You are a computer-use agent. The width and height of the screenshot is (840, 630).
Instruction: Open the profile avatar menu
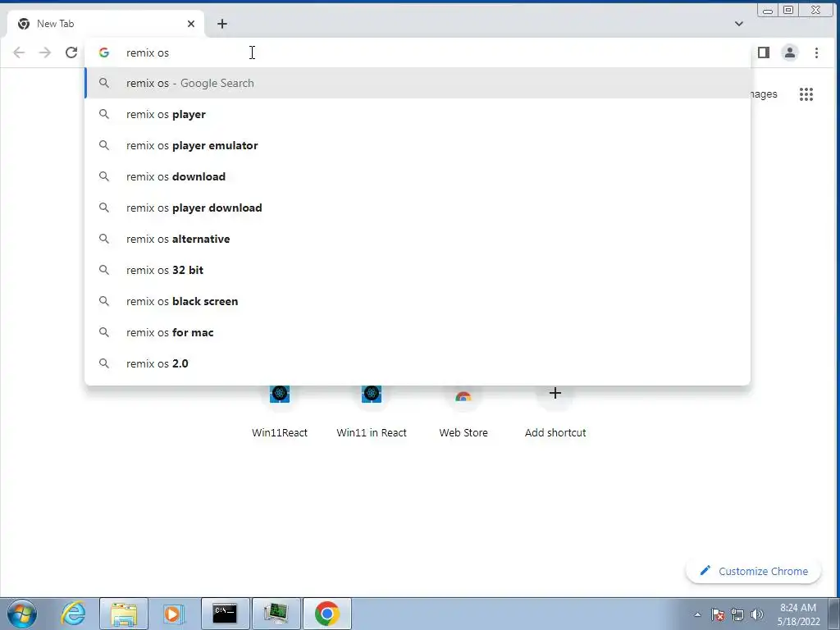click(x=790, y=52)
